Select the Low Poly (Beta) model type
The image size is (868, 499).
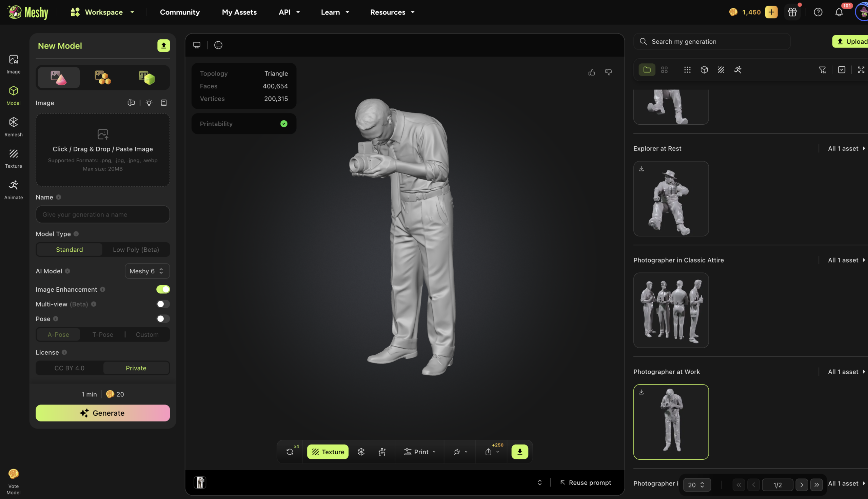click(136, 249)
